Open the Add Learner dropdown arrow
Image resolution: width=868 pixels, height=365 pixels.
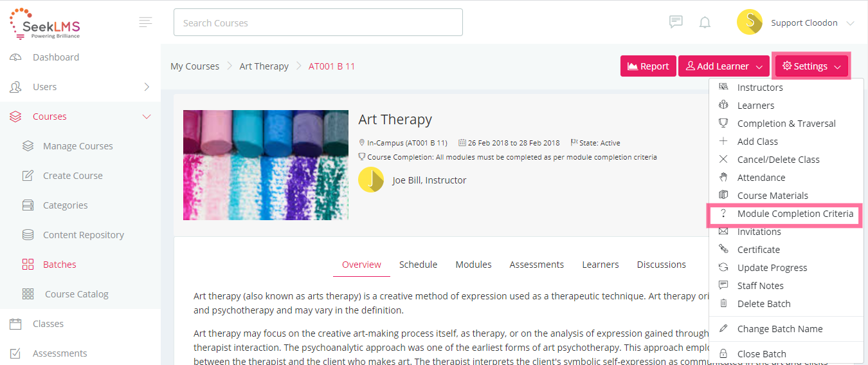[x=759, y=66]
